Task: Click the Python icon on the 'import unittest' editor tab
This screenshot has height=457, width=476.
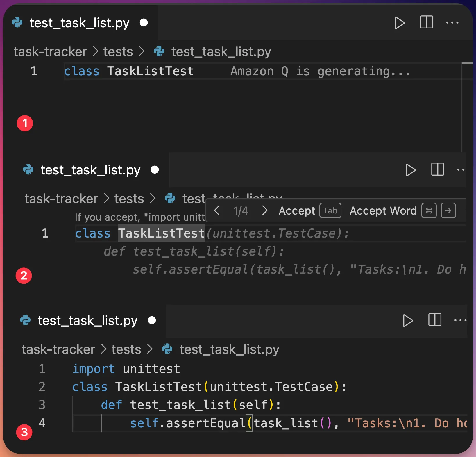Action: click(26, 320)
